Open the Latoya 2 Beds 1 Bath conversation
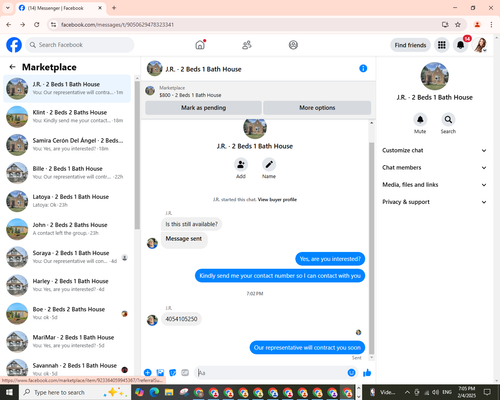Viewport: 500px width, 400px height. coord(67,201)
